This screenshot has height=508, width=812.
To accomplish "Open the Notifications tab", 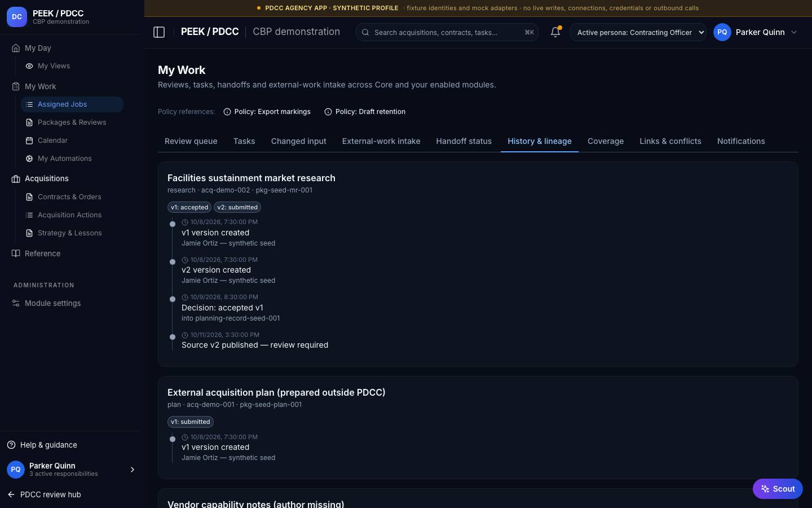I will pyautogui.click(x=741, y=141).
